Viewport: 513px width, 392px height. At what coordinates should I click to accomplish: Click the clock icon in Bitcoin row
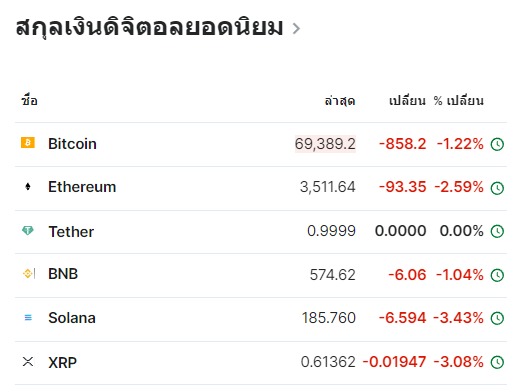pyautogui.click(x=497, y=144)
